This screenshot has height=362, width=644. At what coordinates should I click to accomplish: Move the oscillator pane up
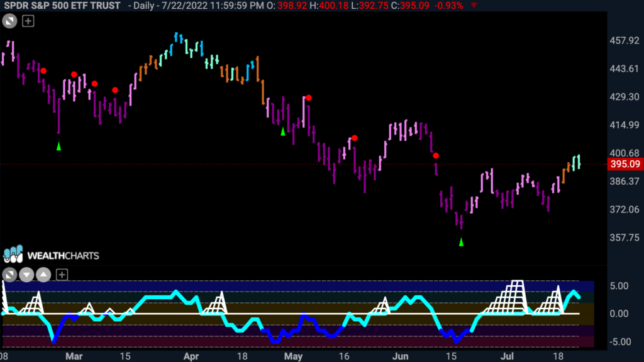click(x=43, y=275)
